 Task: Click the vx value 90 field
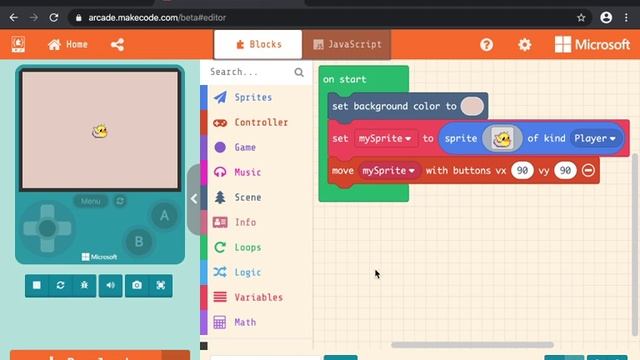pos(522,171)
